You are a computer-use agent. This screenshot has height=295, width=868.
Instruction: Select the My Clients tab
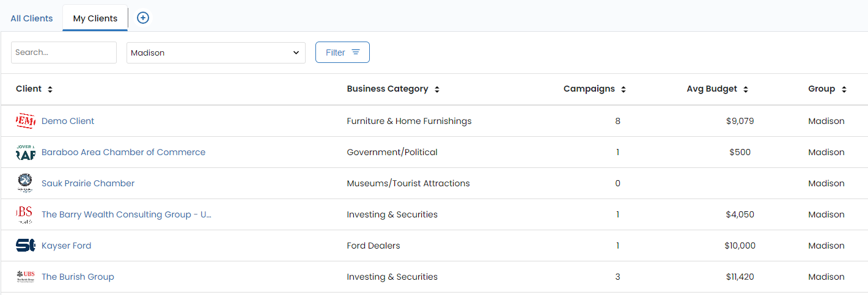click(95, 18)
